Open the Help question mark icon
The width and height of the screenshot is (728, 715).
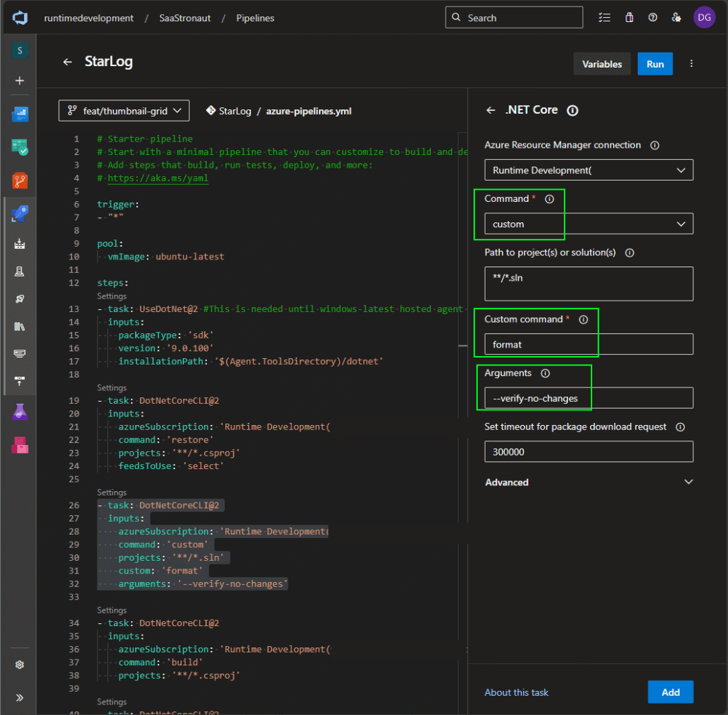[653, 18]
